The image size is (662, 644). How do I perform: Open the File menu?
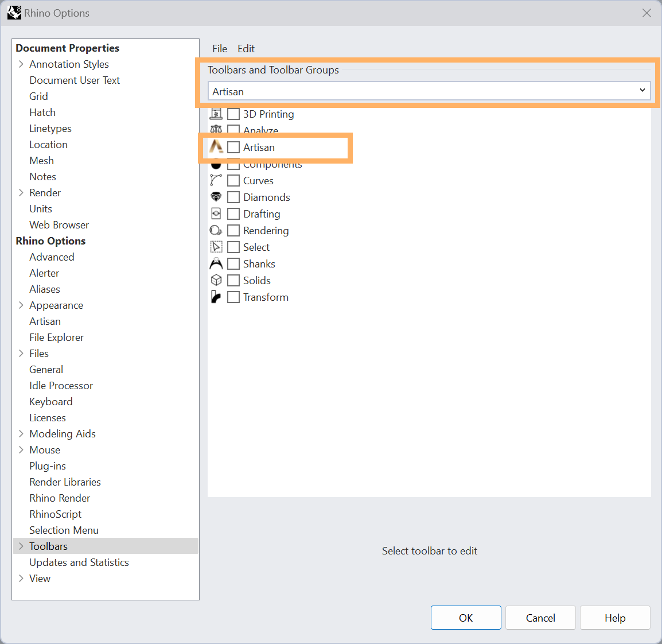220,49
